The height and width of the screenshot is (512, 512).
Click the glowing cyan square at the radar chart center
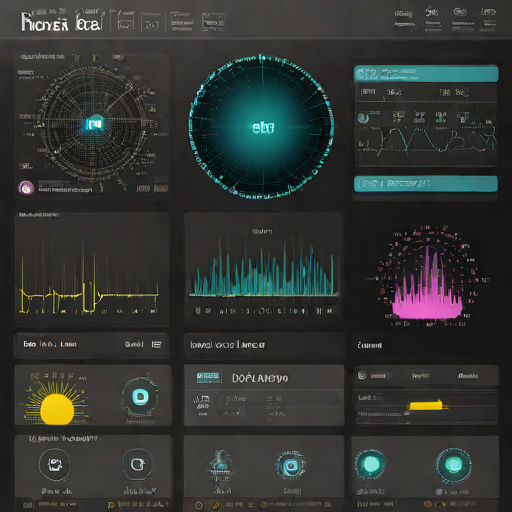pyautogui.click(x=93, y=124)
